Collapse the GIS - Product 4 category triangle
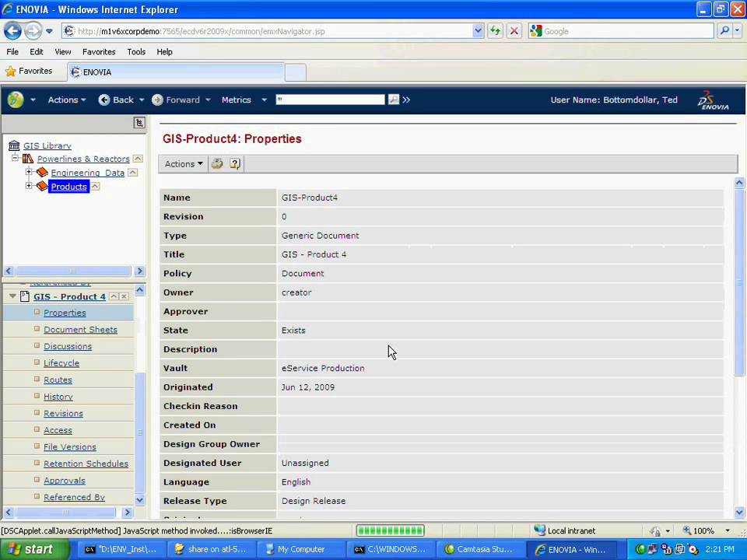Image resolution: width=747 pixels, height=560 pixels. tap(13, 296)
